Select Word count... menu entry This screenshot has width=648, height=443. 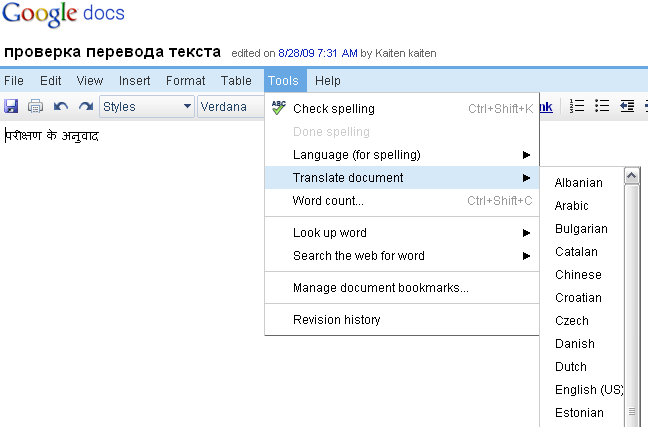click(x=402, y=201)
